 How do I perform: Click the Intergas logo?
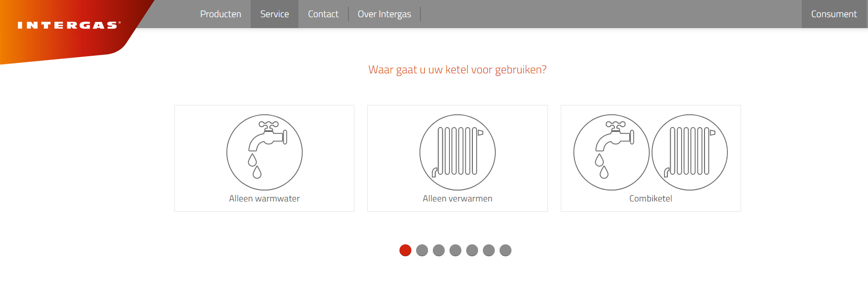(x=69, y=25)
